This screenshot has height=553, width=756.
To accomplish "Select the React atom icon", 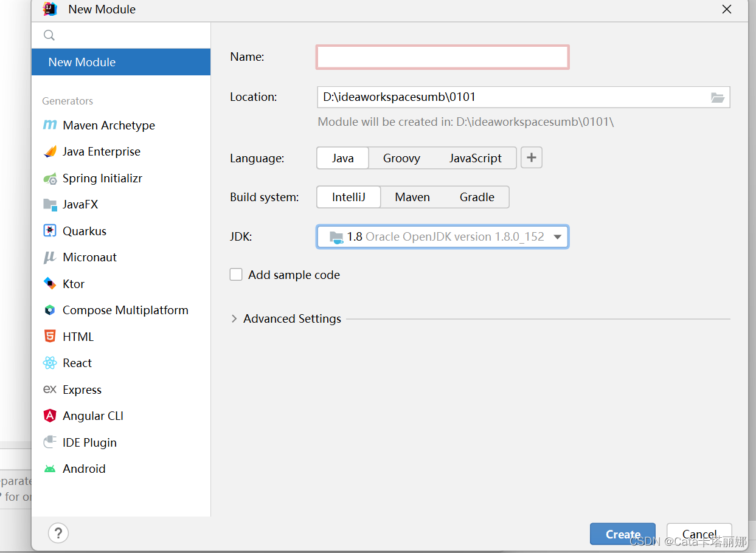I will (x=50, y=363).
